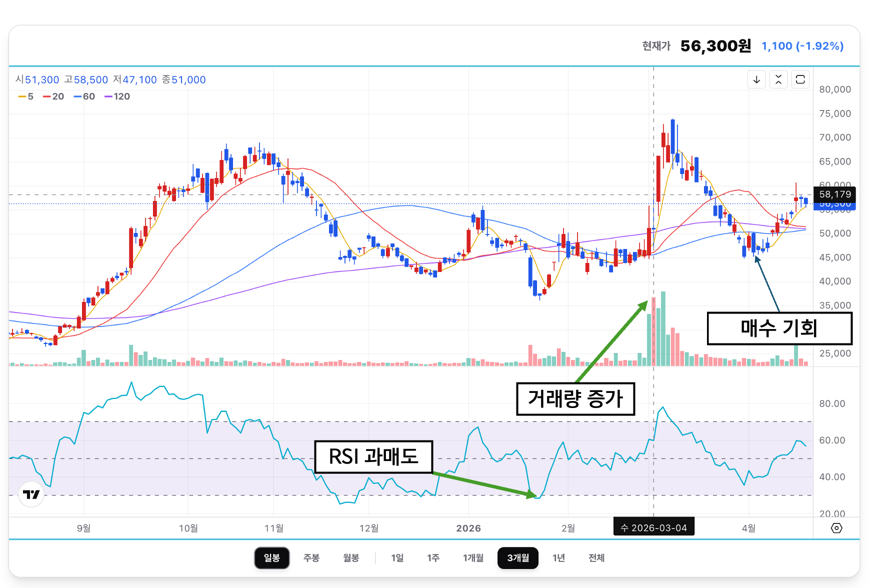Choose the 1개월 range option
The height and width of the screenshot is (588, 870).
(x=473, y=558)
